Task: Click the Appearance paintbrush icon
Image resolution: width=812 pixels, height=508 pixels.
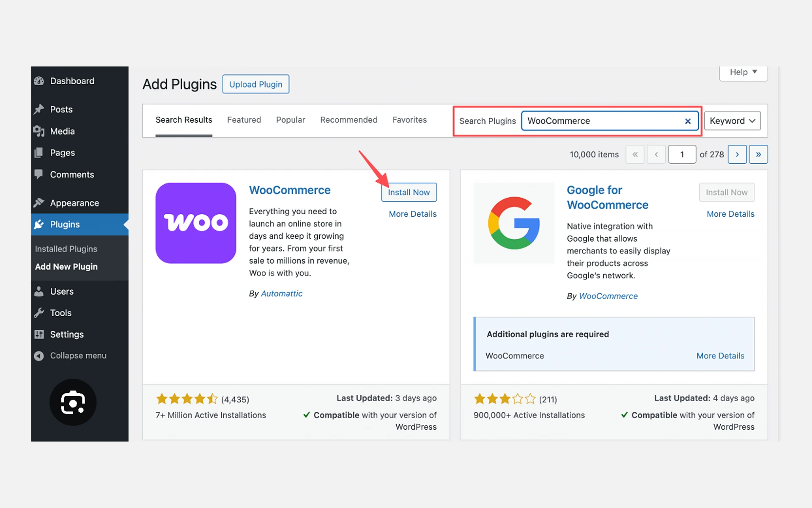Action: tap(39, 203)
